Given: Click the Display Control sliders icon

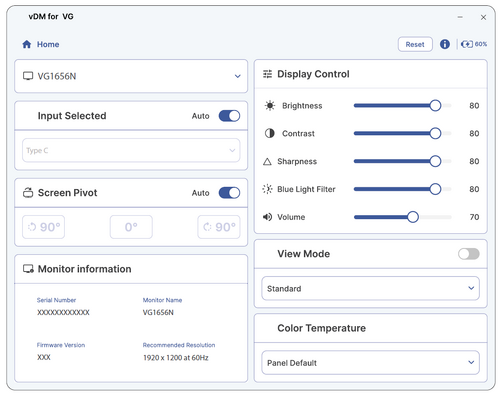Looking at the screenshot, I should click(x=267, y=74).
